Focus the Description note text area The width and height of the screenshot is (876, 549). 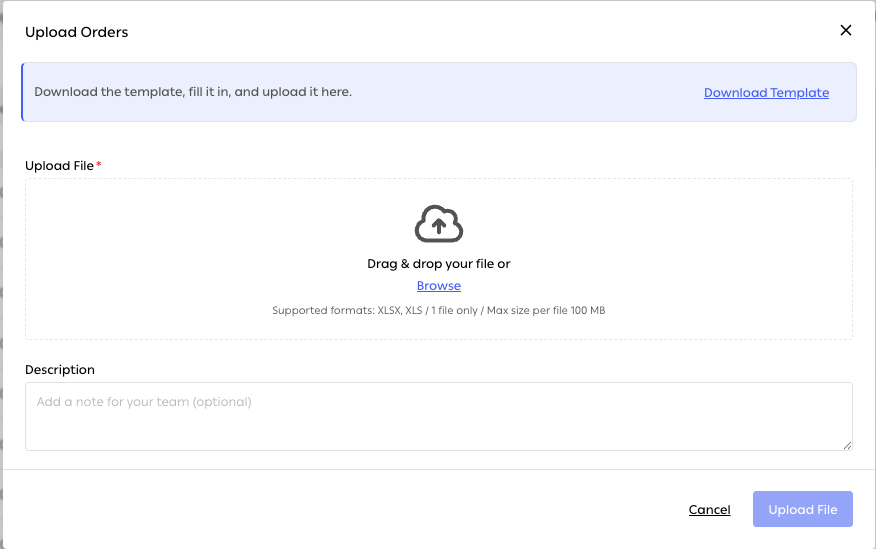(439, 416)
